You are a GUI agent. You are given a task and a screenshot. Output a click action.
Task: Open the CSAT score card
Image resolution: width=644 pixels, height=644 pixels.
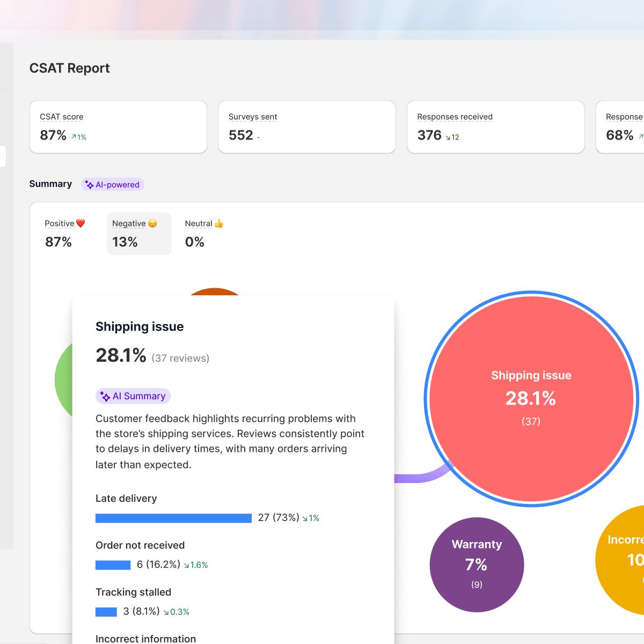pos(118,127)
